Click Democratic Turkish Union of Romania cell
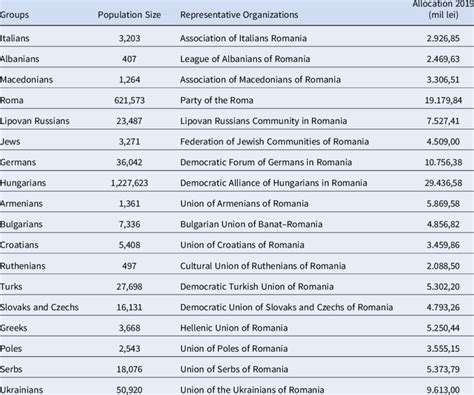The image size is (474, 395). (257, 287)
